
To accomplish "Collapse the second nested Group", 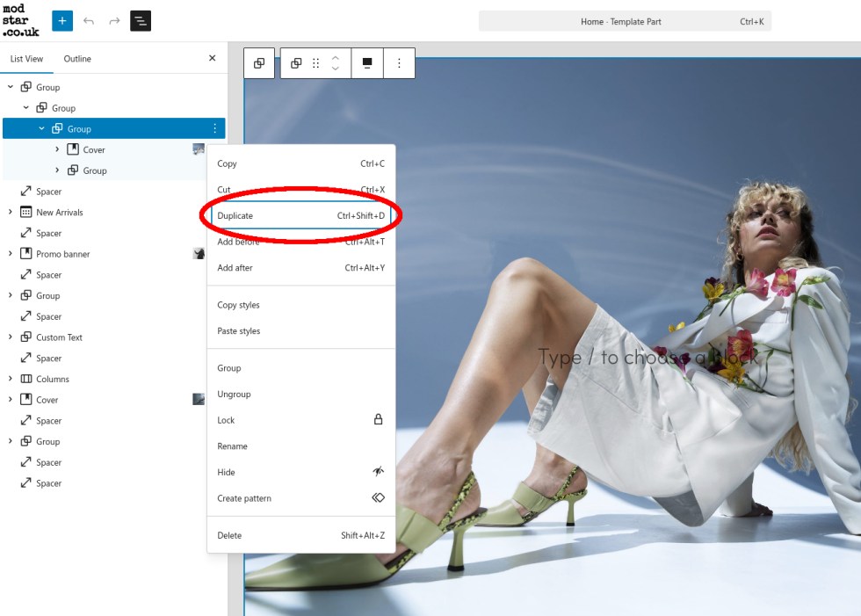I will click(x=25, y=107).
